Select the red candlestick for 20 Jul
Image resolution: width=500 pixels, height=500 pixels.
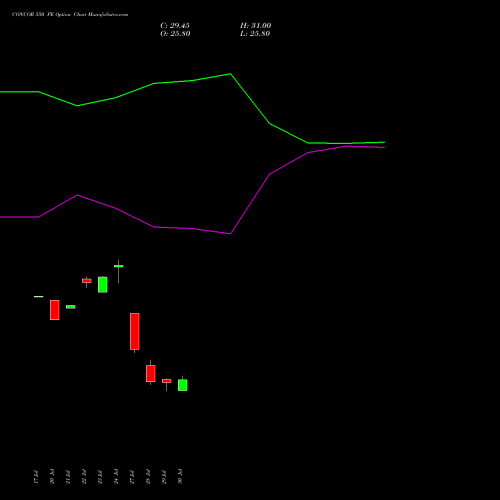click(x=55, y=310)
